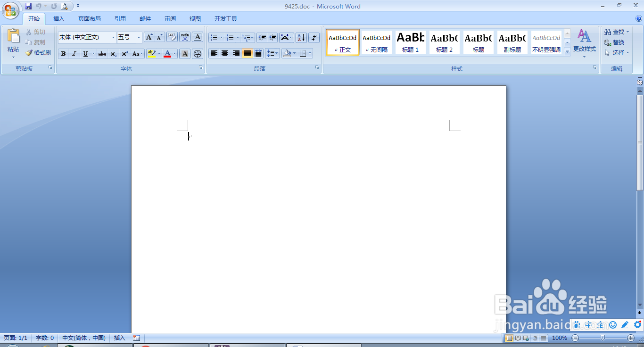Toggle bold formatting
This screenshot has height=347, width=644.
tap(63, 54)
